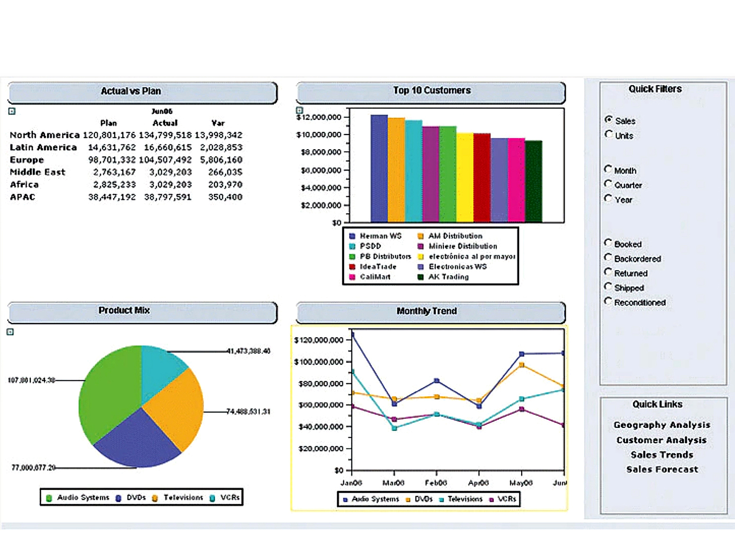Click the Actual vs Plan panel header
The width and height of the screenshot is (735, 560).
pyautogui.click(x=142, y=92)
